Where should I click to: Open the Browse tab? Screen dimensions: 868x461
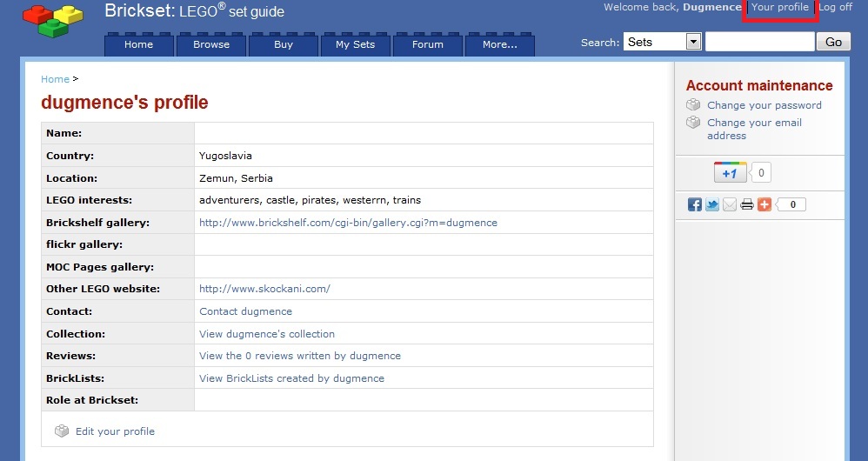pyautogui.click(x=210, y=45)
